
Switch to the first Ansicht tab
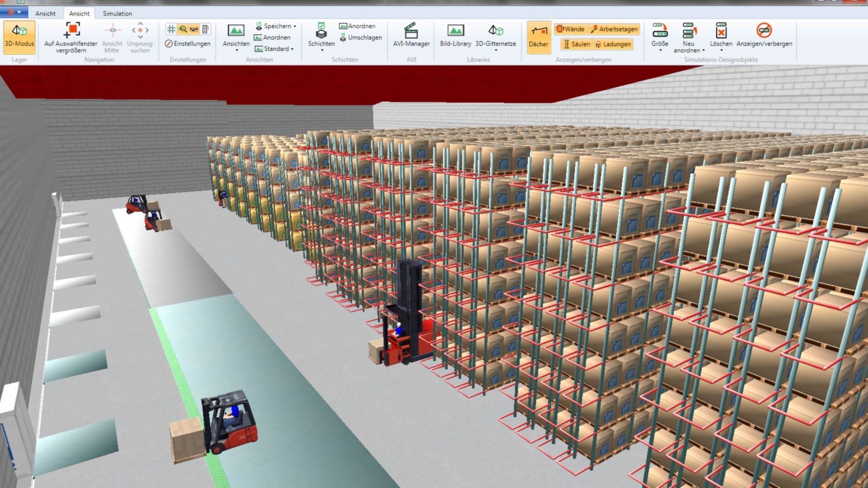pos(45,14)
